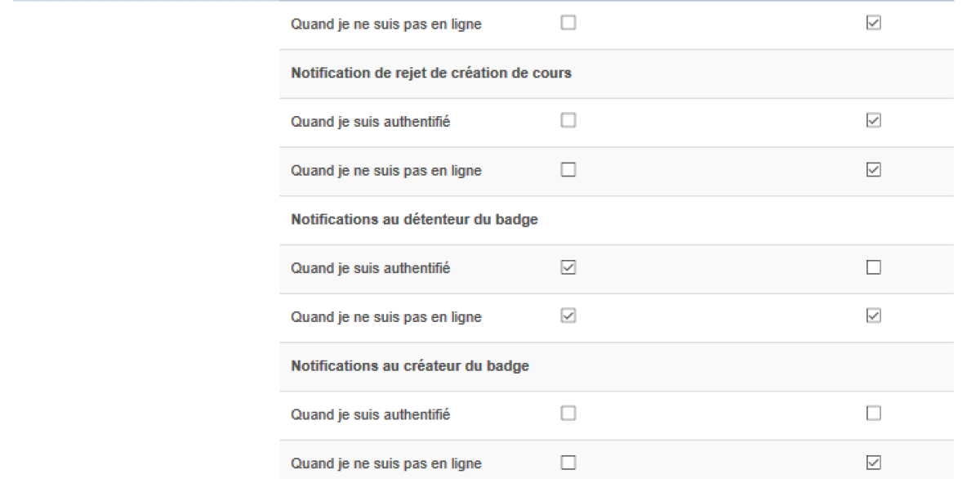This screenshot has width=980, height=479.
Task: Check left box for badge creator when authenticated
Action: 568,414
